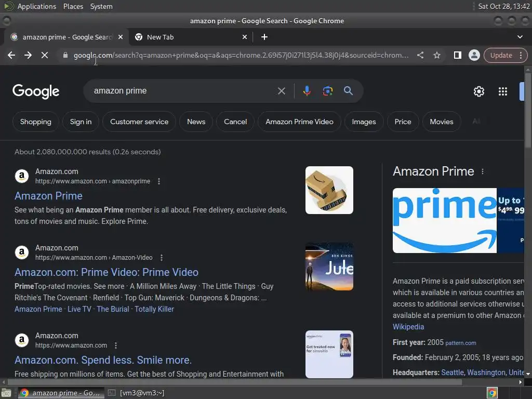Click the Chrome address bar URL
This screenshot has width=532, height=399.
tap(241, 55)
